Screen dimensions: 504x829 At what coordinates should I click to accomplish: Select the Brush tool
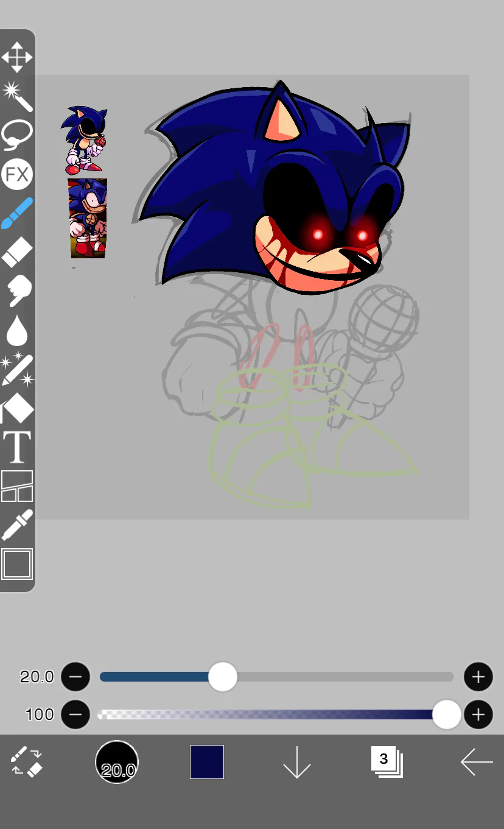click(16, 214)
